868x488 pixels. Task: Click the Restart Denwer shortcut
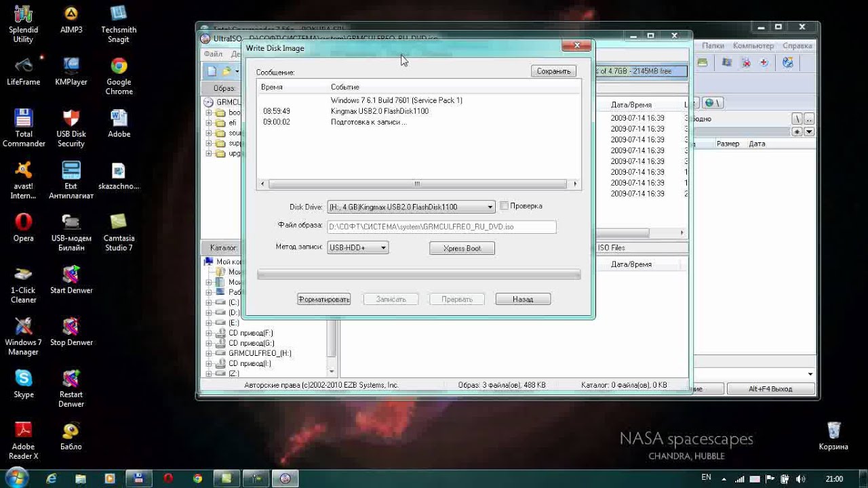(71, 389)
